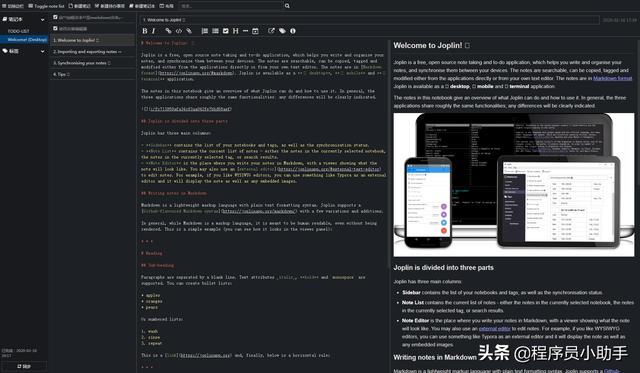Insert a bulleted list from the toolbar
The width and height of the screenshot is (640, 373).
tap(215, 31)
